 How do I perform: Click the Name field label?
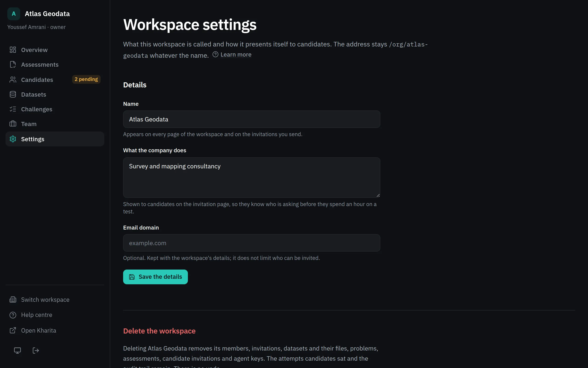tap(131, 104)
